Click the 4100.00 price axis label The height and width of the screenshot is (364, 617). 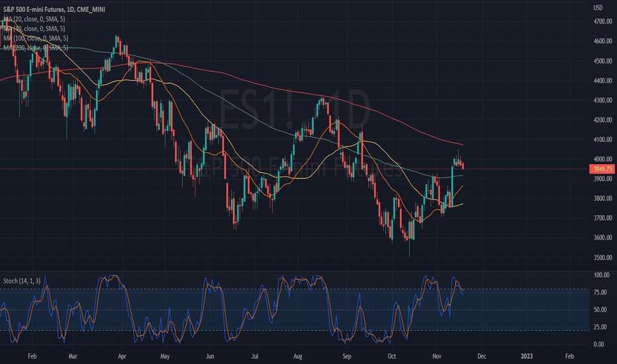coord(603,139)
